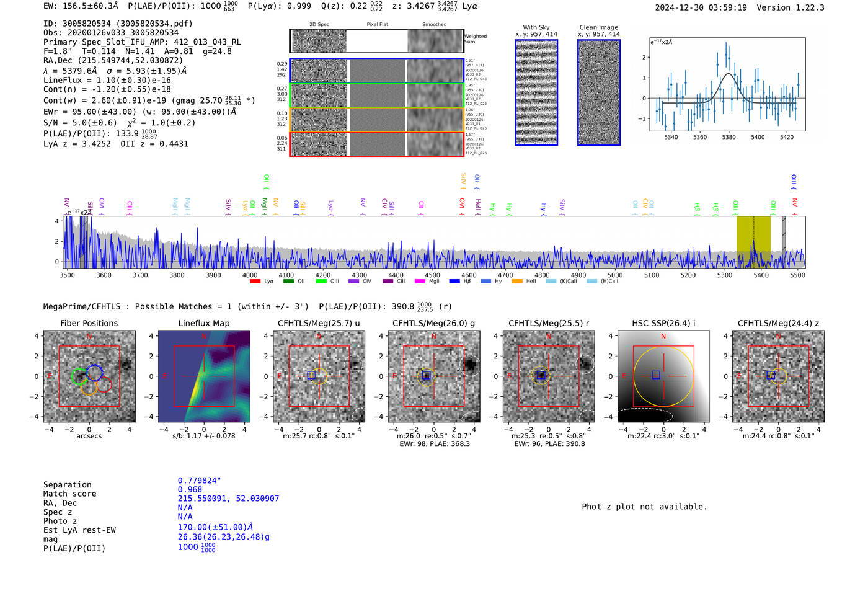868x591 pixels.
Task: Select the blue-bordered 2D spectrum row
Action: [377, 71]
